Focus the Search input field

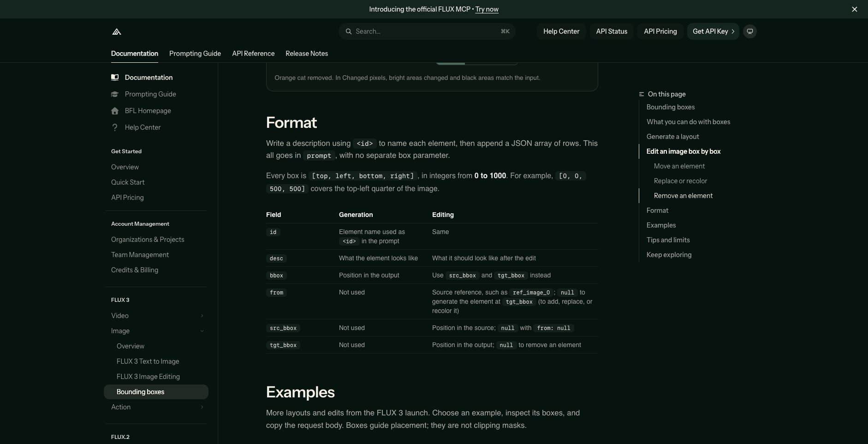(427, 31)
